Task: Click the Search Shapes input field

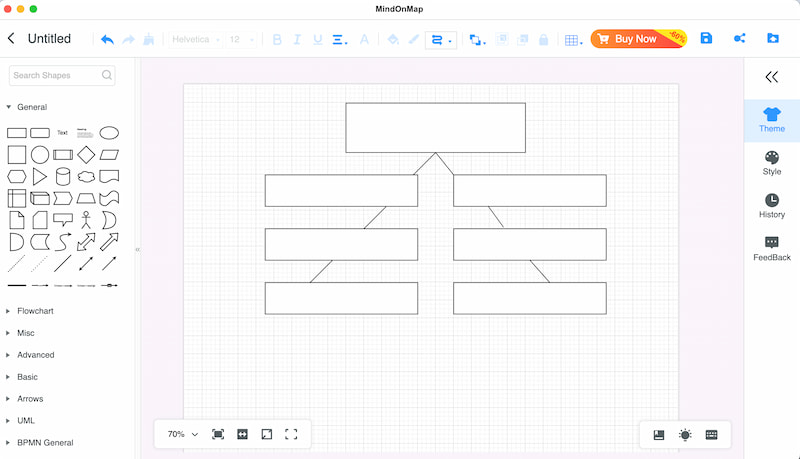Action: (56, 75)
